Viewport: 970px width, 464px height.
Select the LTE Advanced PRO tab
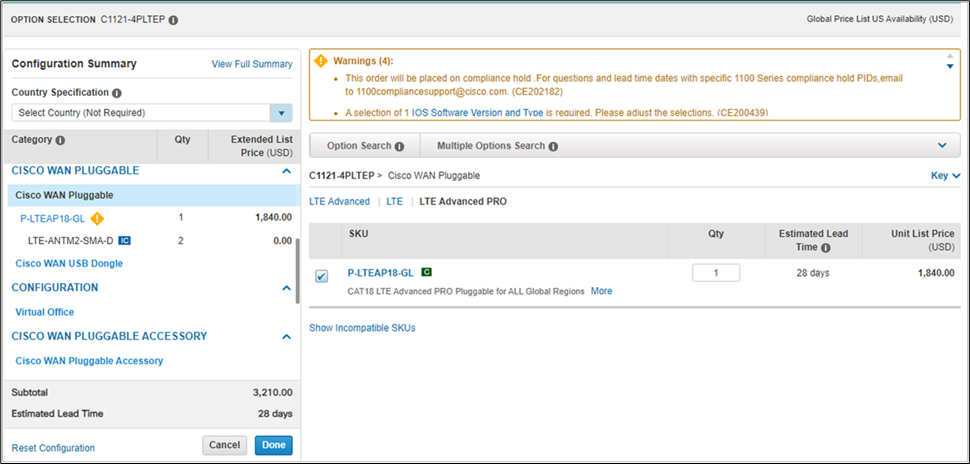point(463,202)
